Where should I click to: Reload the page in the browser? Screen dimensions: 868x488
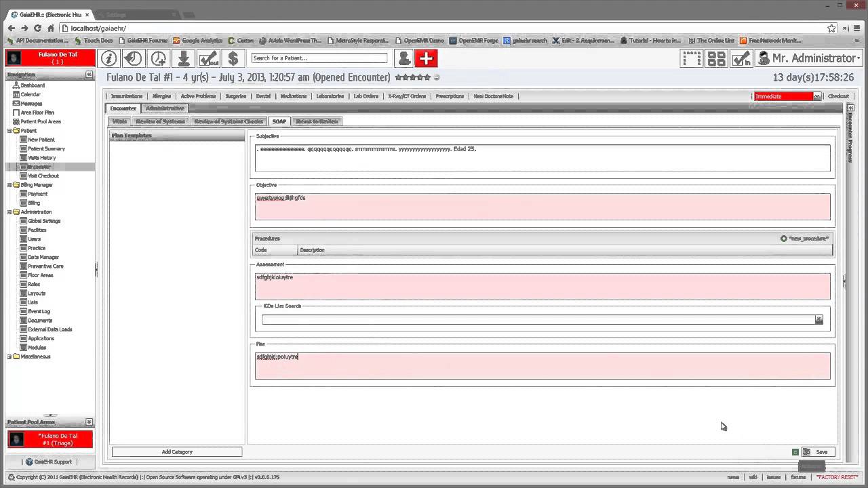tap(37, 28)
